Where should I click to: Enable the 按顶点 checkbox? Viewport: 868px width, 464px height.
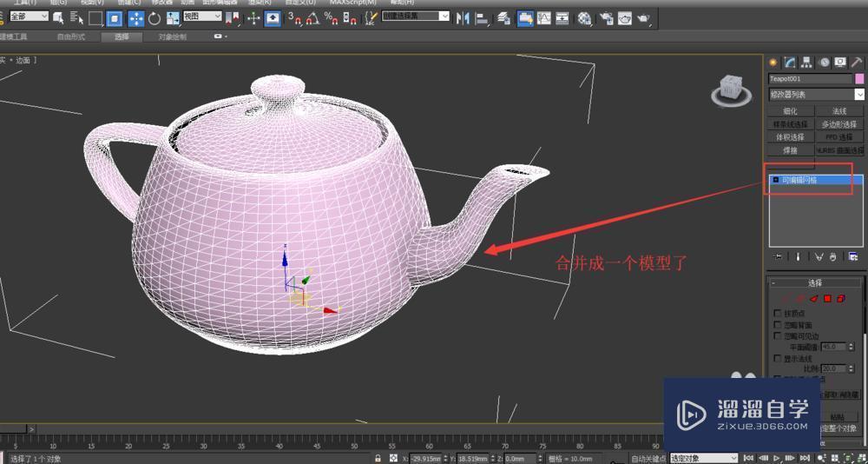click(x=778, y=313)
